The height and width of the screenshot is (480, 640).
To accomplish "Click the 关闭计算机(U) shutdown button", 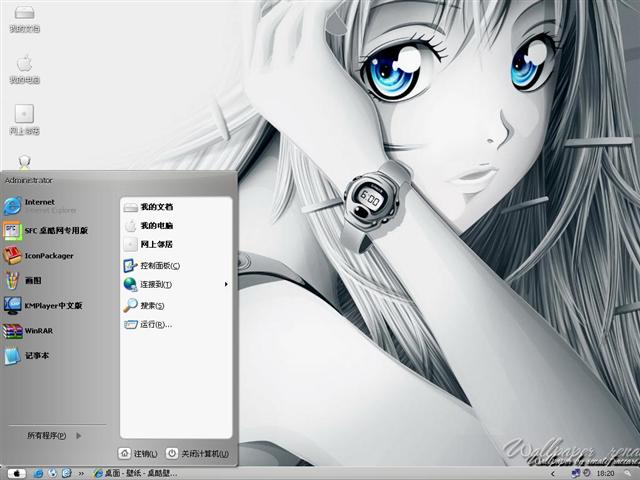I will click(x=198, y=453).
